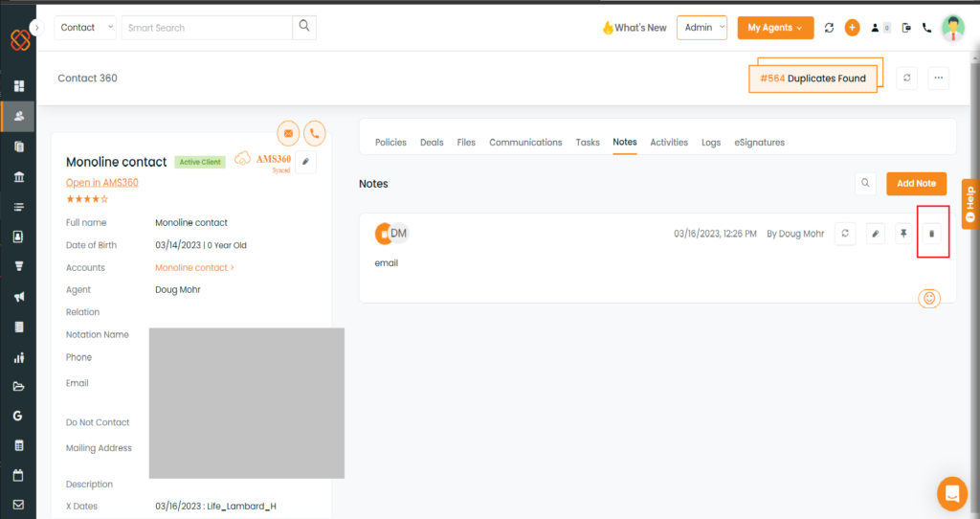Image resolution: width=980 pixels, height=519 pixels.
Task: Switch to the Policies tab
Action: [390, 142]
